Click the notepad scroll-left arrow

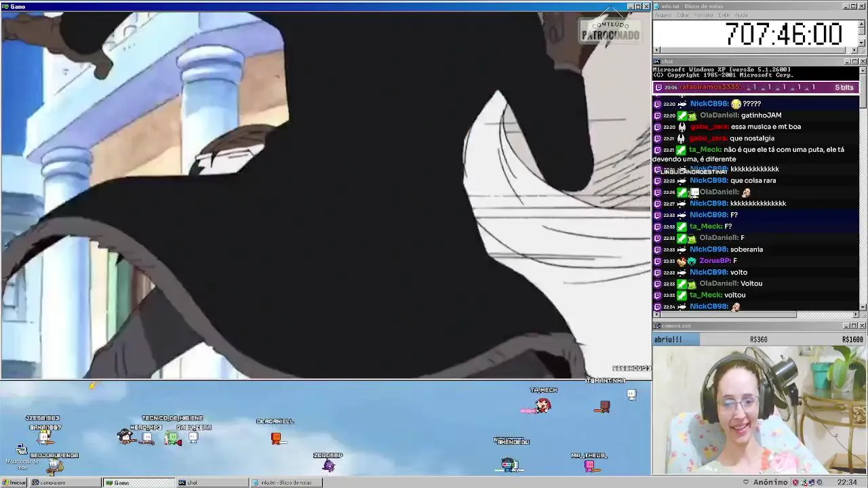pos(656,50)
